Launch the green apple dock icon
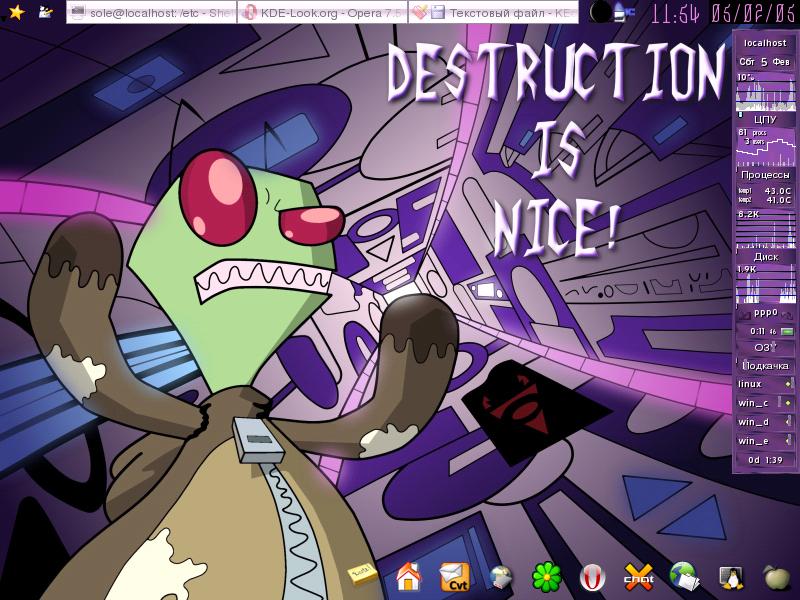This screenshot has height=600, width=800. point(777,578)
